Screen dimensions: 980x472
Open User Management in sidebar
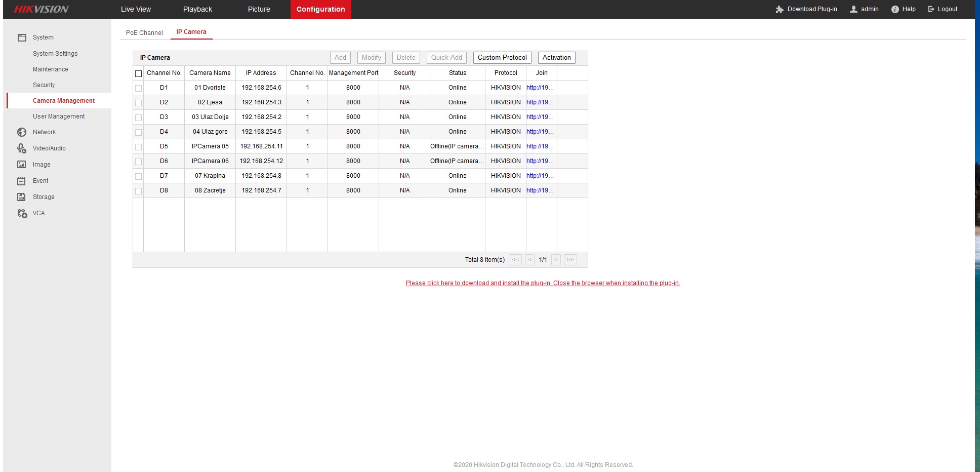59,116
